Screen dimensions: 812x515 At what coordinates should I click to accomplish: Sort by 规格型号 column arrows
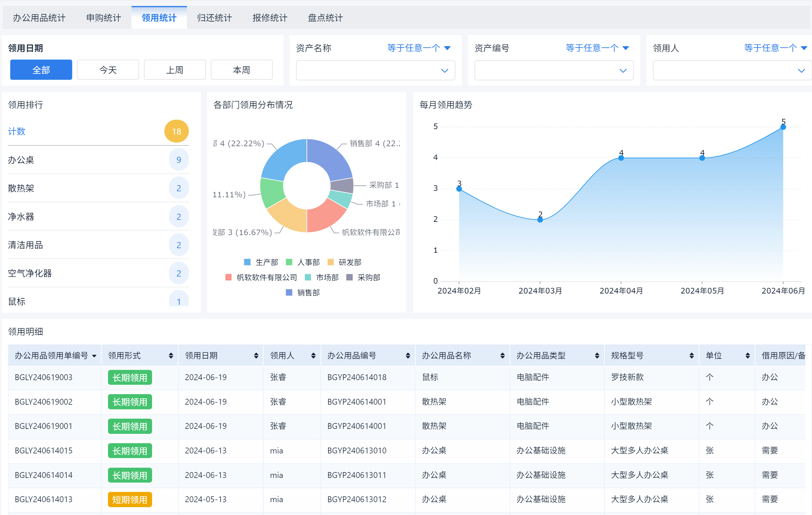coord(691,356)
